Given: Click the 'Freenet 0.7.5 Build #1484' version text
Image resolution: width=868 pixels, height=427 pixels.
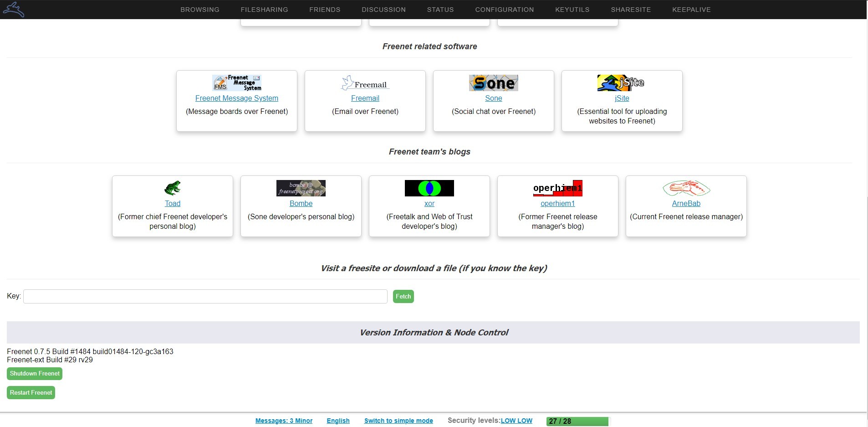Looking at the screenshot, I should [90, 351].
